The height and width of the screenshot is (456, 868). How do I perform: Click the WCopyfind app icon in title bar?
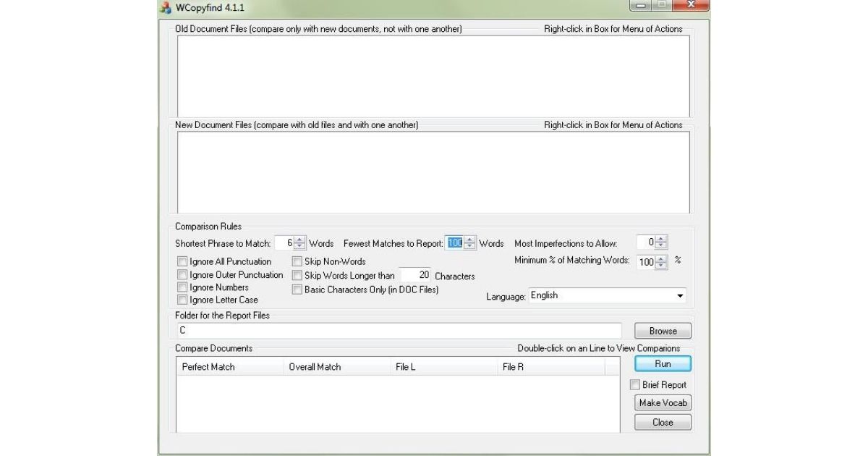166,7
